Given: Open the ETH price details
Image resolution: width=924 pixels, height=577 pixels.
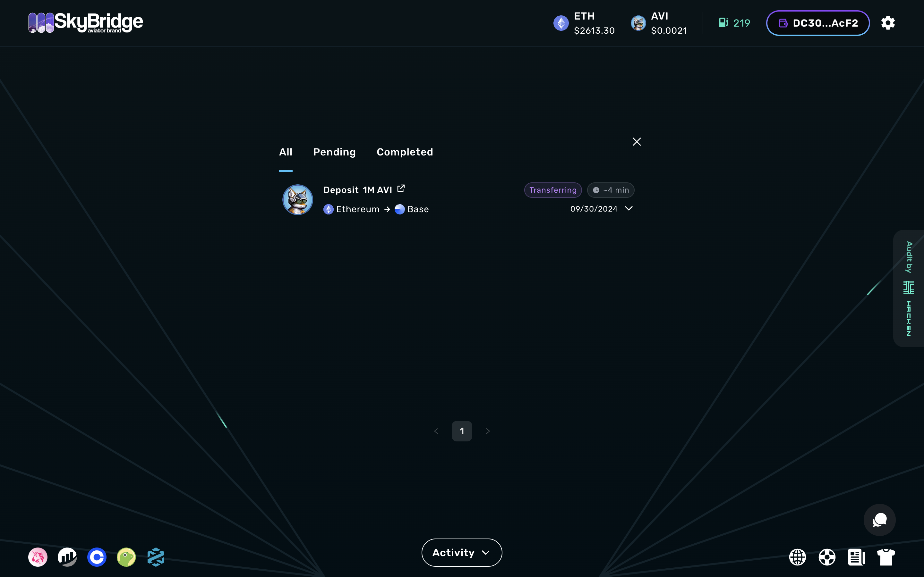Looking at the screenshot, I should pos(583,23).
